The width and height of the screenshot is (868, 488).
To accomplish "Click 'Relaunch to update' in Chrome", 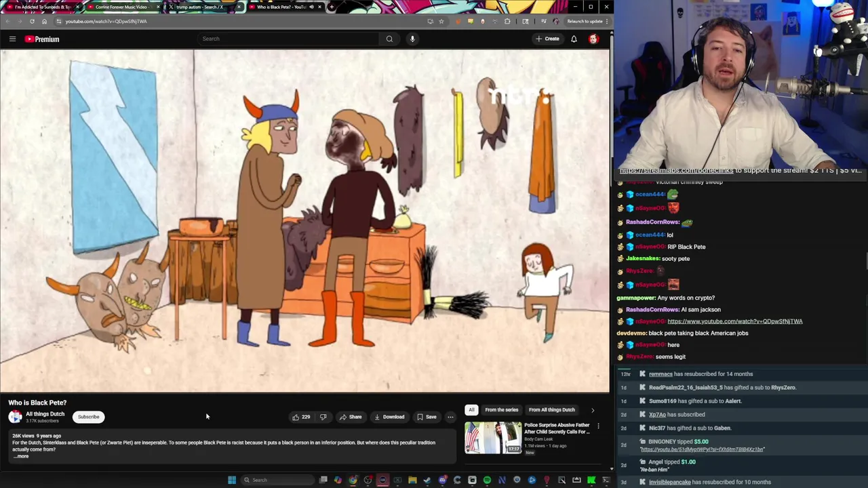I will [585, 21].
